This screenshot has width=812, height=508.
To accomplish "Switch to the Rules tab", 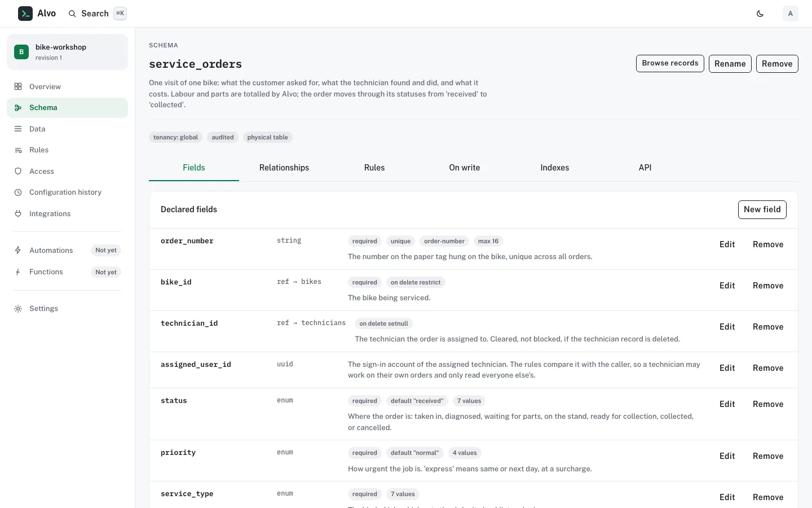I will pyautogui.click(x=374, y=168).
